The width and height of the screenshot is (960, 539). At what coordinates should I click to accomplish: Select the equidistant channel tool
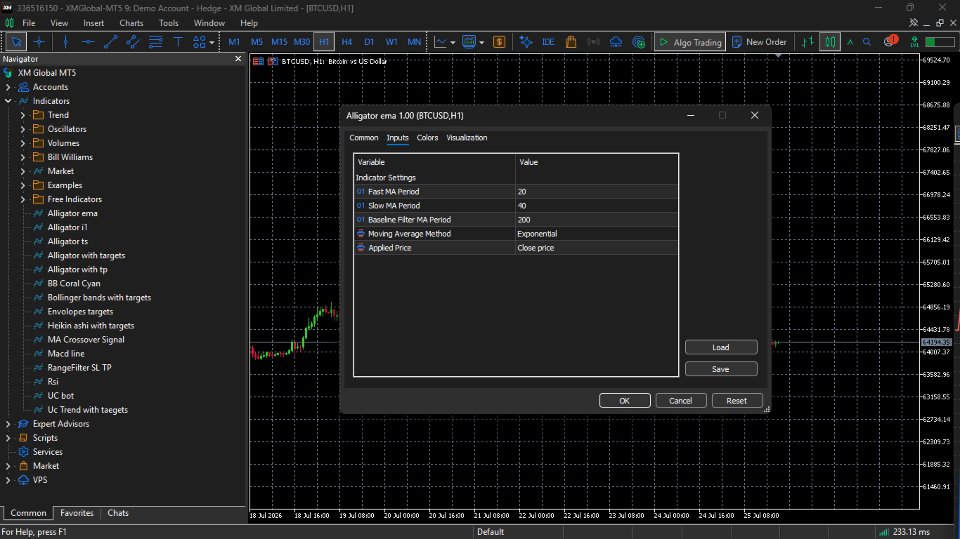pos(133,42)
